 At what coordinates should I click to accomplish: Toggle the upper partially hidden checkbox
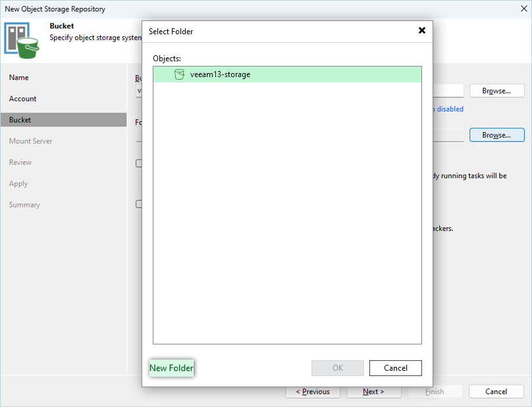pos(139,163)
